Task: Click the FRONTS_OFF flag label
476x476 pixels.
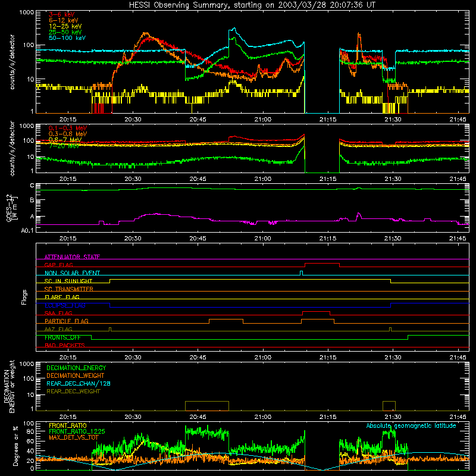Action: [62, 337]
